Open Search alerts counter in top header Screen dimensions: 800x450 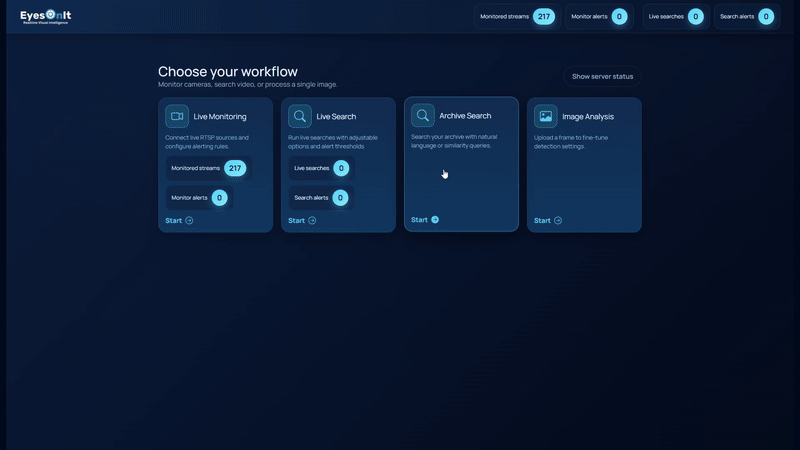coord(746,16)
